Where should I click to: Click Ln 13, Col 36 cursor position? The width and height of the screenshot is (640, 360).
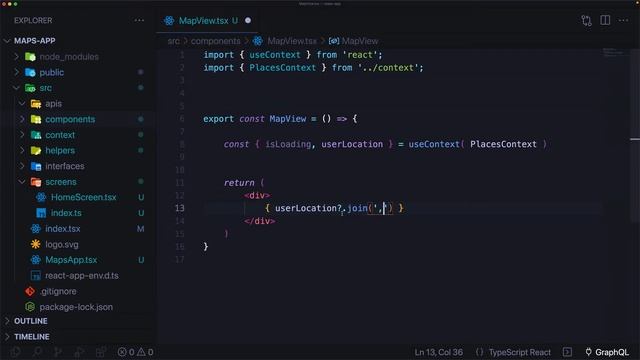pos(439,352)
